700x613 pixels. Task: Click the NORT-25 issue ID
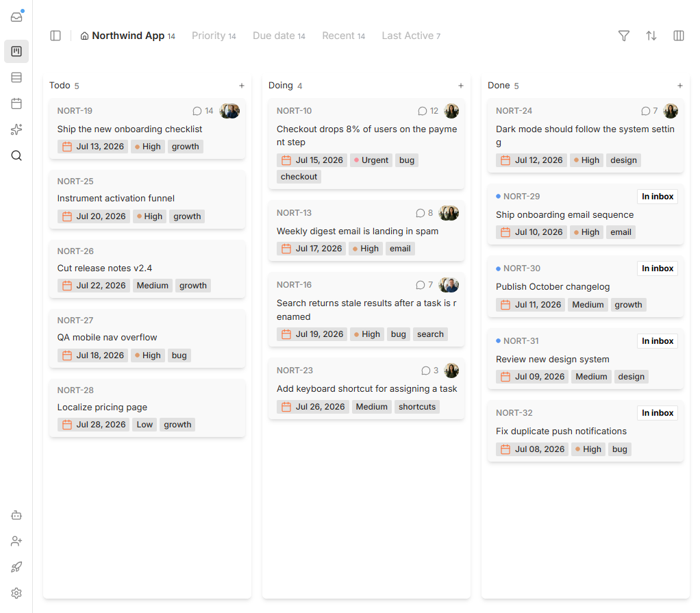(75, 182)
